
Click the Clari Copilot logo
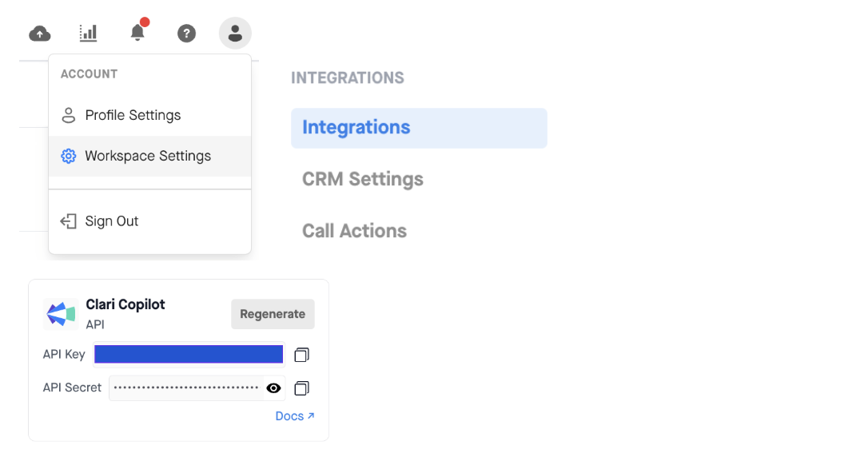(x=61, y=314)
